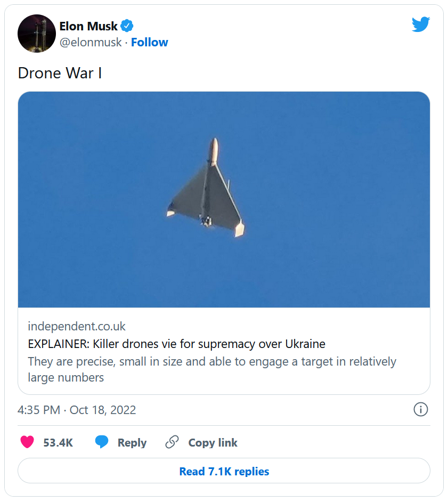Click the blue verified badge
Viewport: 448px width, 502px height.
127,26
